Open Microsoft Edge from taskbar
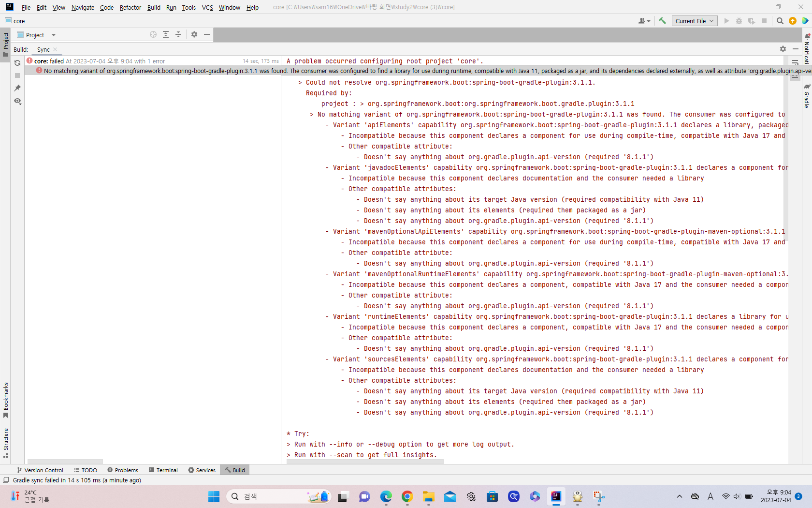This screenshot has width=812, height=508. (386, 496)
